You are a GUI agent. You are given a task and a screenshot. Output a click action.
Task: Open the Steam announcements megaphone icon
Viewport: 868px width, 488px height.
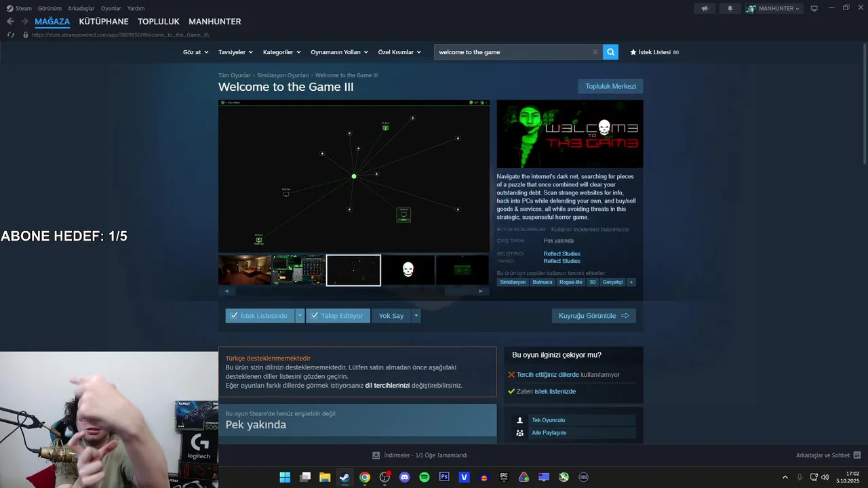pos(705,8)
